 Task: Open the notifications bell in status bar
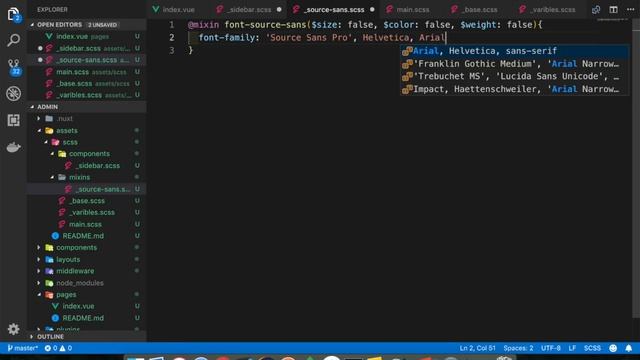tap(629, 348)
